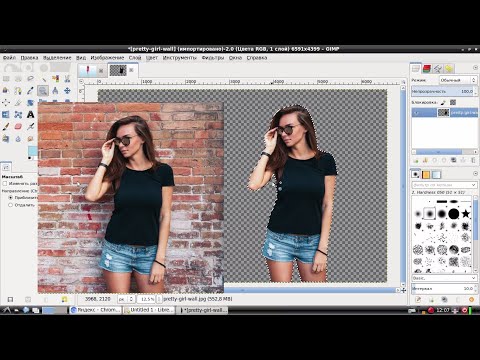Open the Инструменты menu

pyautogui.click(x=180, y=58)
